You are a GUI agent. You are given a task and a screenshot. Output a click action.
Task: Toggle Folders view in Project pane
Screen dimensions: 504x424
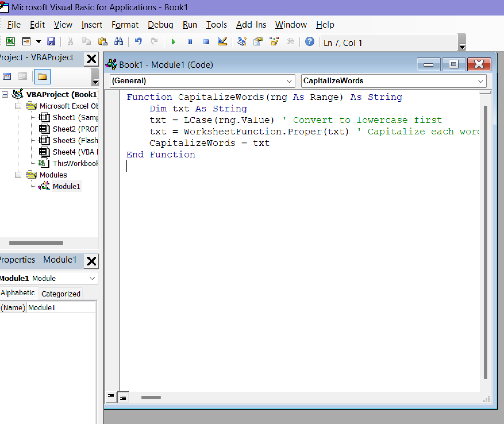coord(42,77)
